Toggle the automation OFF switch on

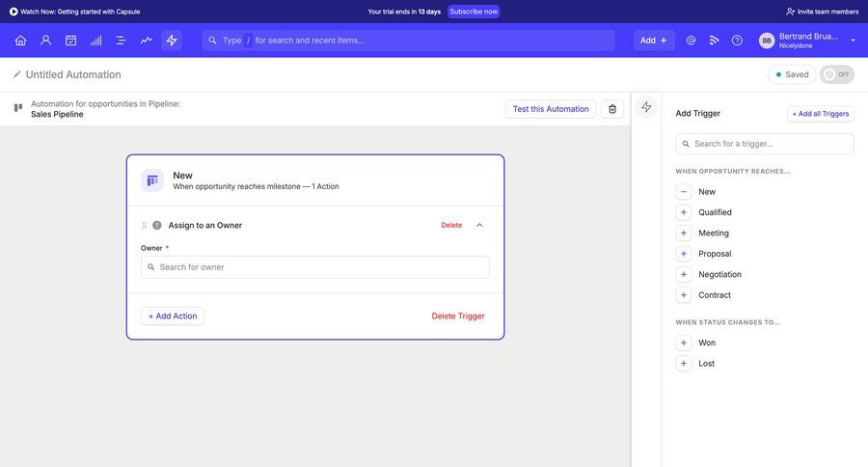click(x=836, y=74)
